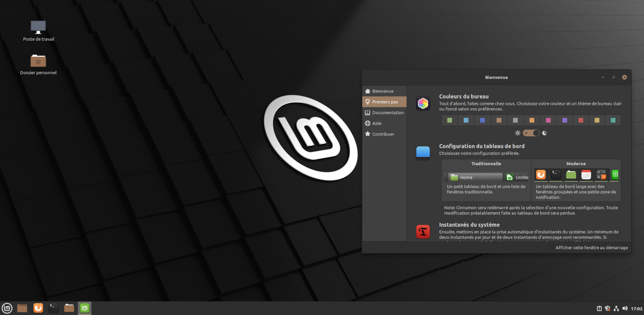
Task: Pick the red color swatch
Action: tap(581, 120)
